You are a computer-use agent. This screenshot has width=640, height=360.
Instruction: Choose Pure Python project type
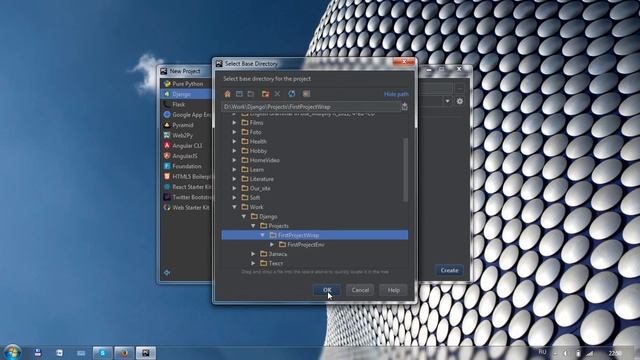[187, 84]
